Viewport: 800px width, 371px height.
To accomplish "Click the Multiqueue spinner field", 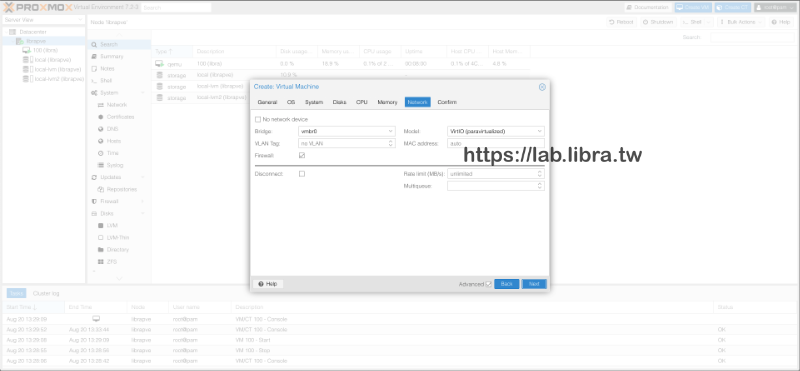I will coord(495,186).
